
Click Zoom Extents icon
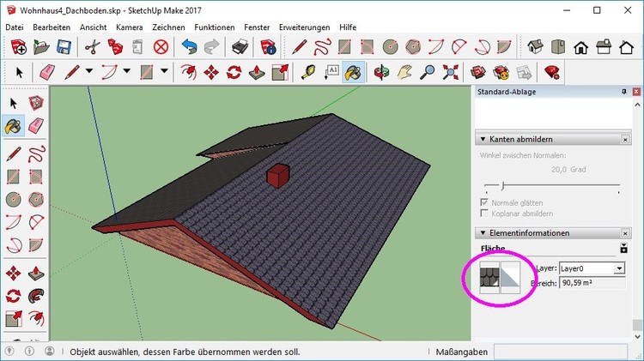click(x=450, y=72)
